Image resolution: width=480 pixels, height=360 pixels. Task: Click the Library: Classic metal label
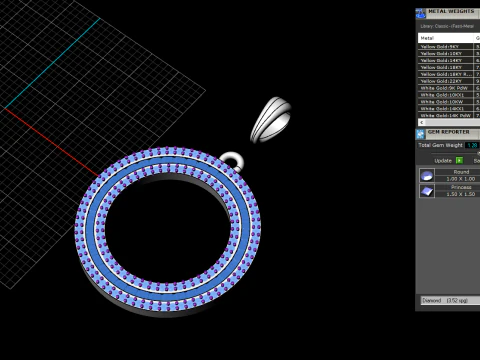click(447, 26)
